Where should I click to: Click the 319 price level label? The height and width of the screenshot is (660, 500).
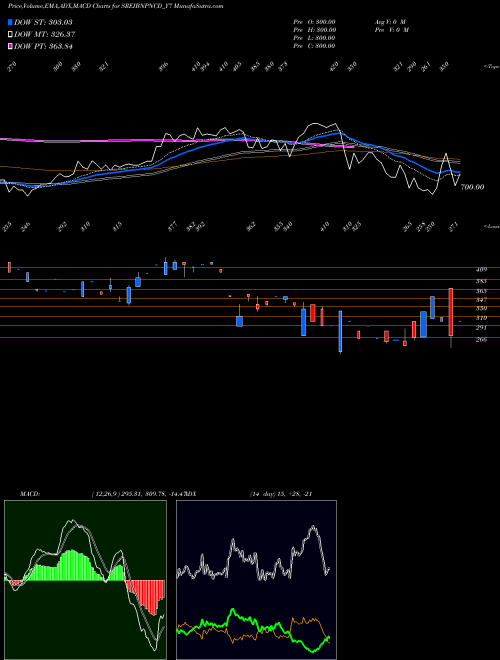coord(481,318)
